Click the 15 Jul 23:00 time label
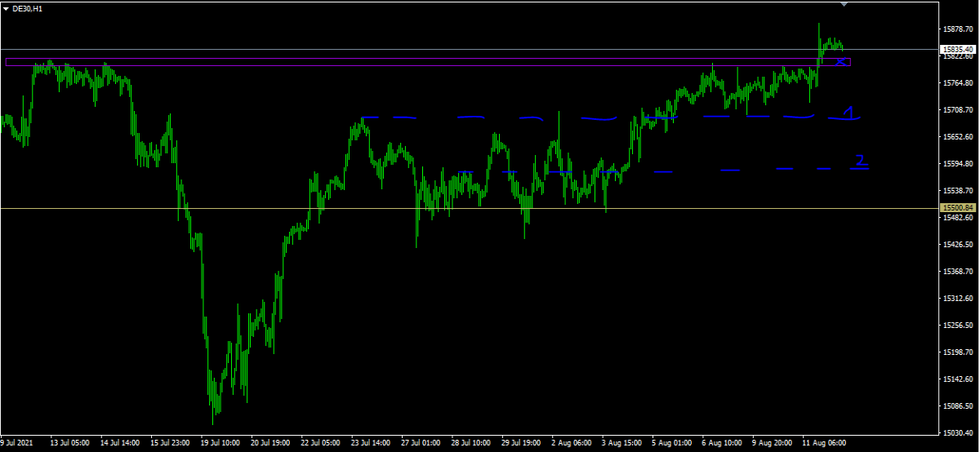980x452 pixels. pos(170,443)
